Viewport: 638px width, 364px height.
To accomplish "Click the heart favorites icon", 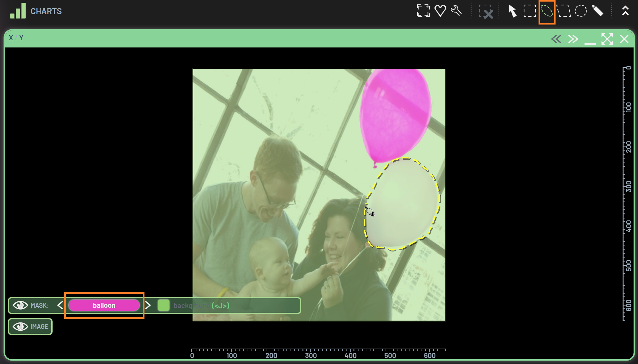I will (440, 11).
